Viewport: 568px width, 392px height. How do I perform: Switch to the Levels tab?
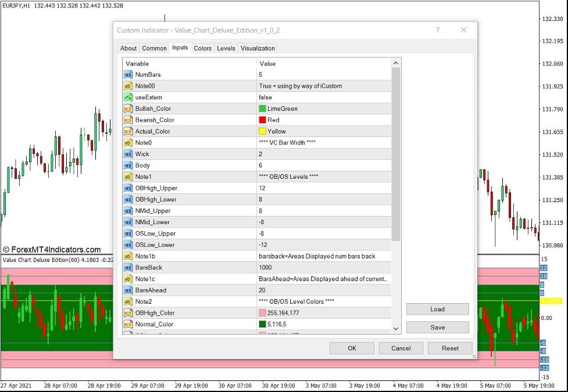click(x=226, y=48)
